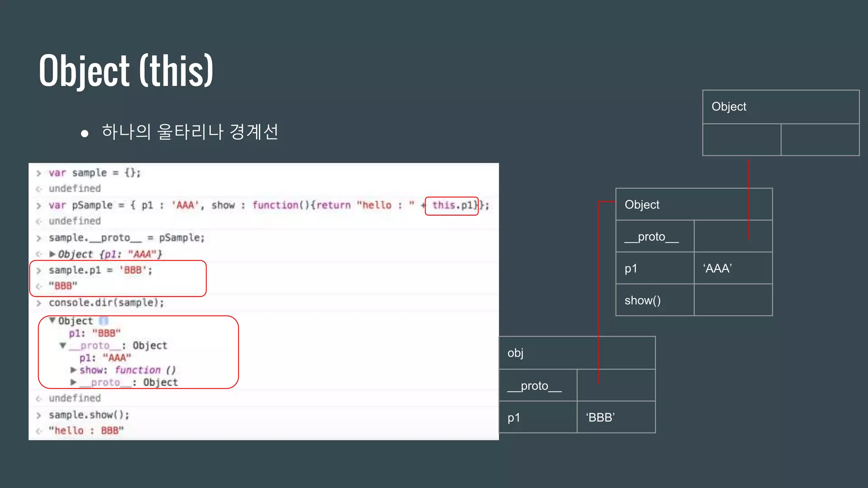
Task: Click the middle Object table header
Action: click(694, 204)
